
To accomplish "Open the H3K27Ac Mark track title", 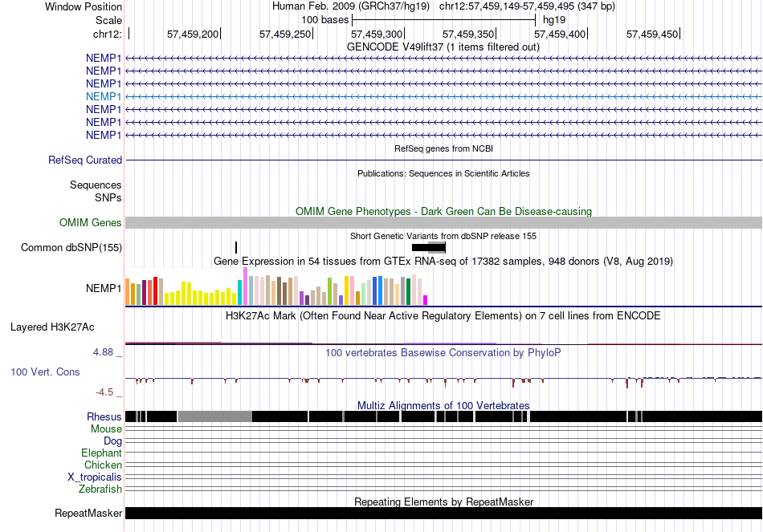I will (x=443, y=315).
